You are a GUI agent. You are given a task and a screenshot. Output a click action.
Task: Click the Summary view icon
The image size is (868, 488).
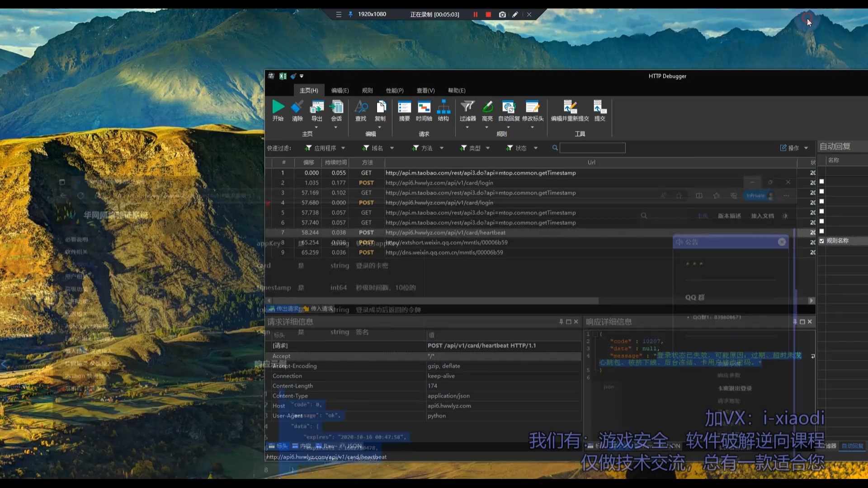tap(404, 107)
